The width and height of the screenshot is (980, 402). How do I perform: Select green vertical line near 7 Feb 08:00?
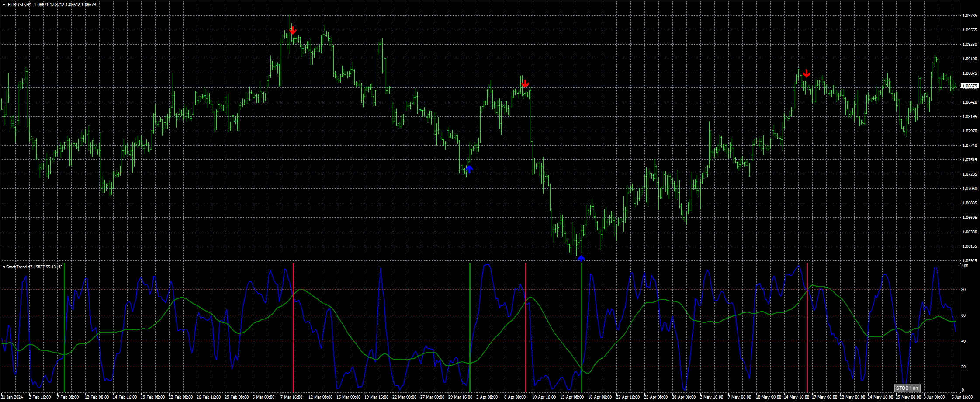click(64, 328)
